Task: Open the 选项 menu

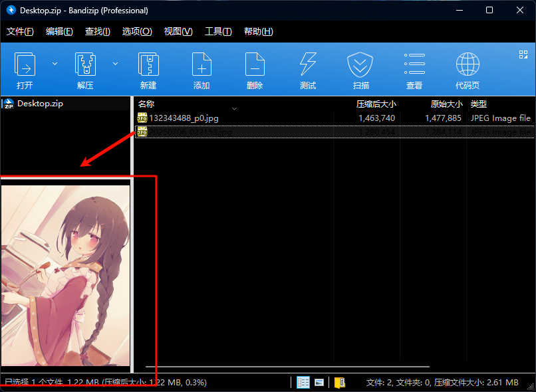Action: (137, 31)
